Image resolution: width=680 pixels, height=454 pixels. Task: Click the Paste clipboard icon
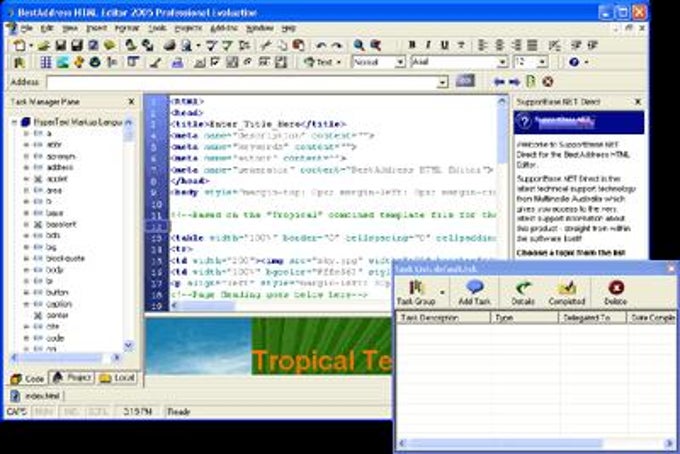point(298,45)
